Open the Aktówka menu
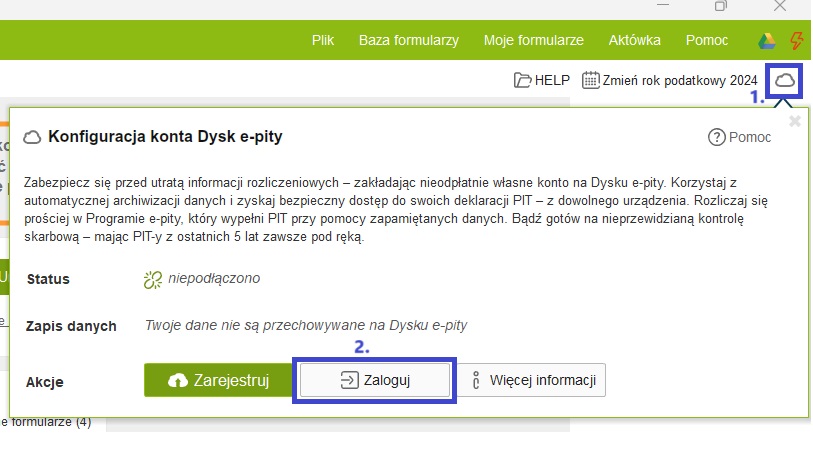Image resolution: width=813 pixels, height=457 pixels. (634, 41)
